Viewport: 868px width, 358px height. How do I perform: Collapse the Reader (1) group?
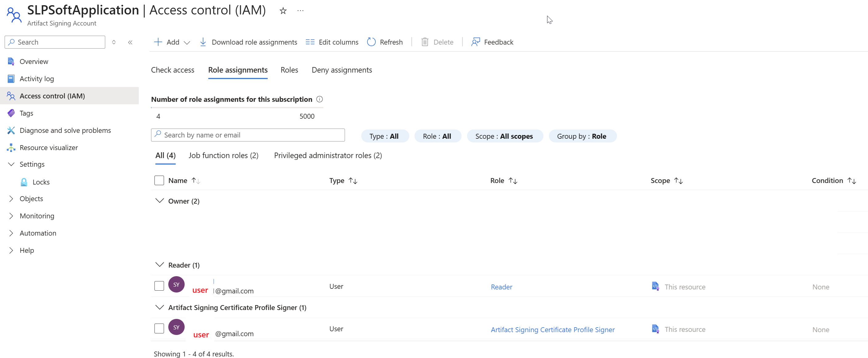tap(159, 265)
